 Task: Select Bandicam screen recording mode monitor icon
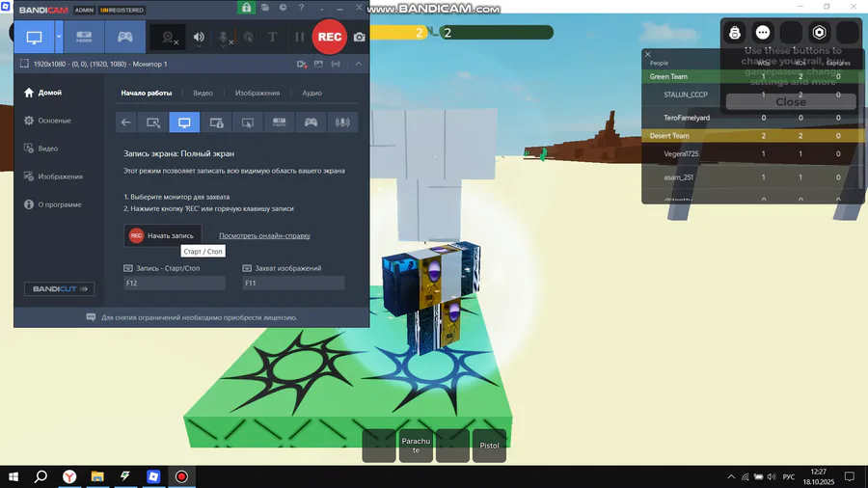click(34, 37)
